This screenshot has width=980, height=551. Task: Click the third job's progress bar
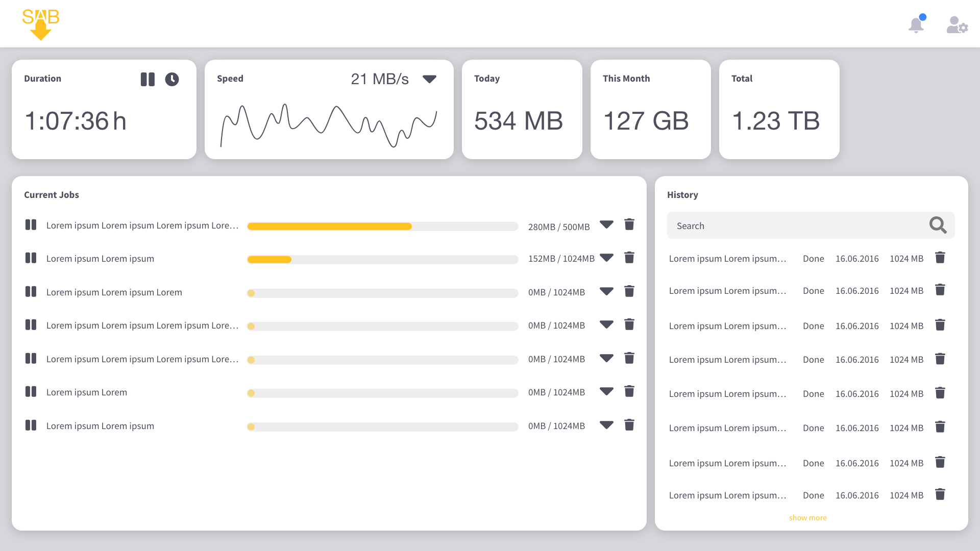click(383, 293)
